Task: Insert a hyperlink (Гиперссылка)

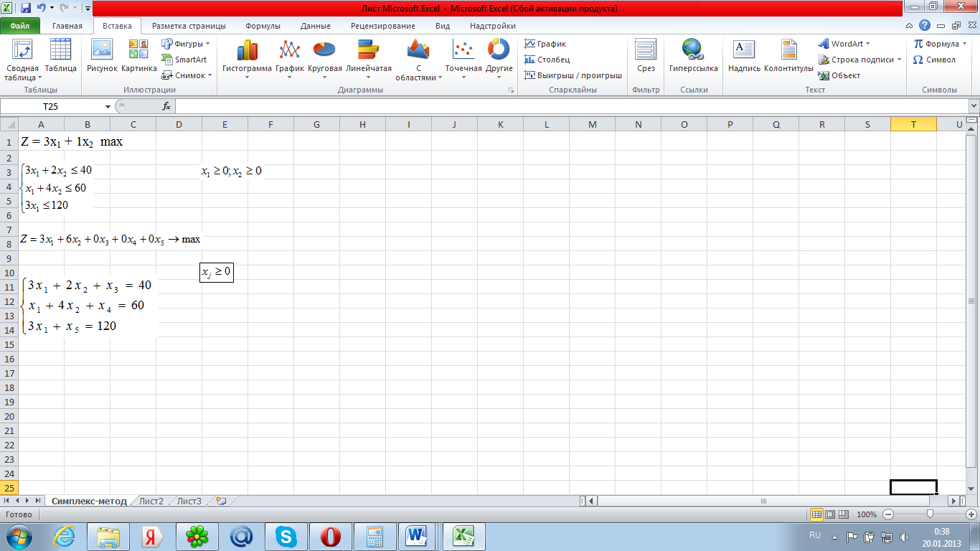Action: (x=693, y=57)
